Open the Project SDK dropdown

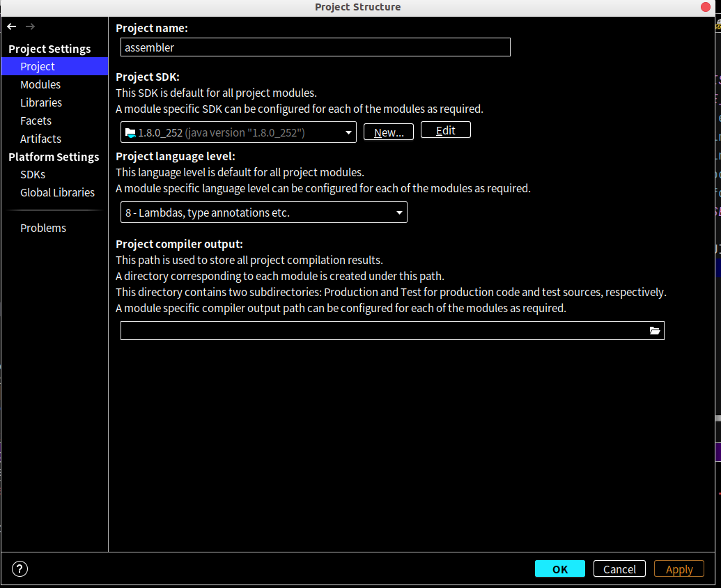pyautogui.click(x=237, y=132)
